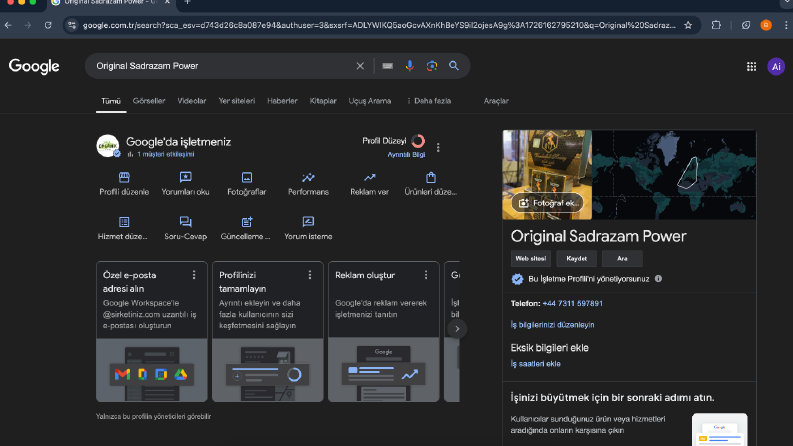
Task: Open menu on Reklam oluştur card
Action: 426,275
